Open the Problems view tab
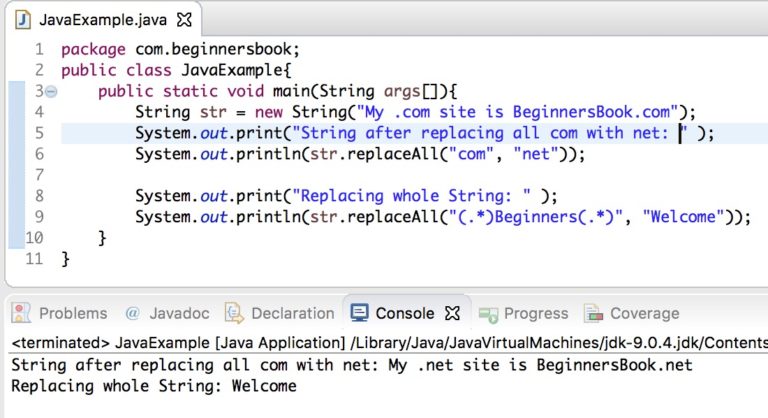 tap(59, 313)
